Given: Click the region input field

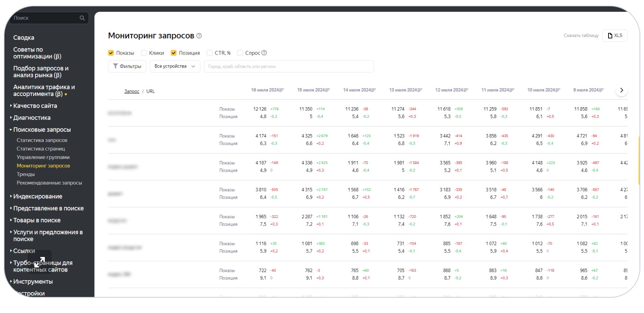Looking at the screenshot, I should (x=288, y=66).
